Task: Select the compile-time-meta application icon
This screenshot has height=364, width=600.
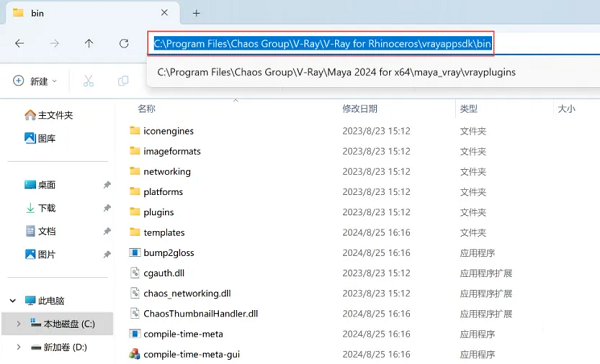Action: click(x=135, y=334)
